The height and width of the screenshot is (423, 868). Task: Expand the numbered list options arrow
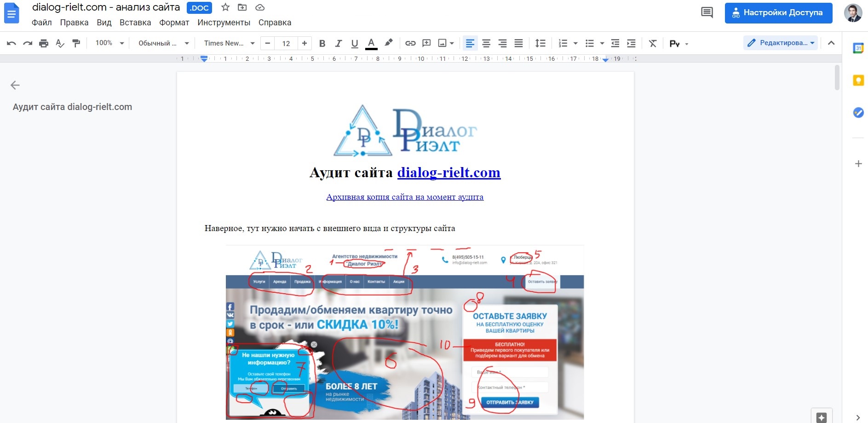(575, 43)
